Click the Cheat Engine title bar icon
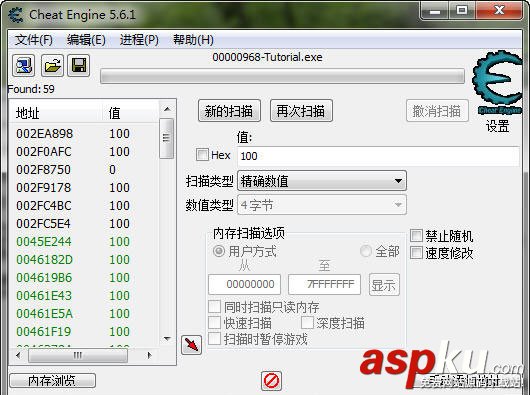The height and width of the screenshot is (395, 530). (x=16, y=15)
